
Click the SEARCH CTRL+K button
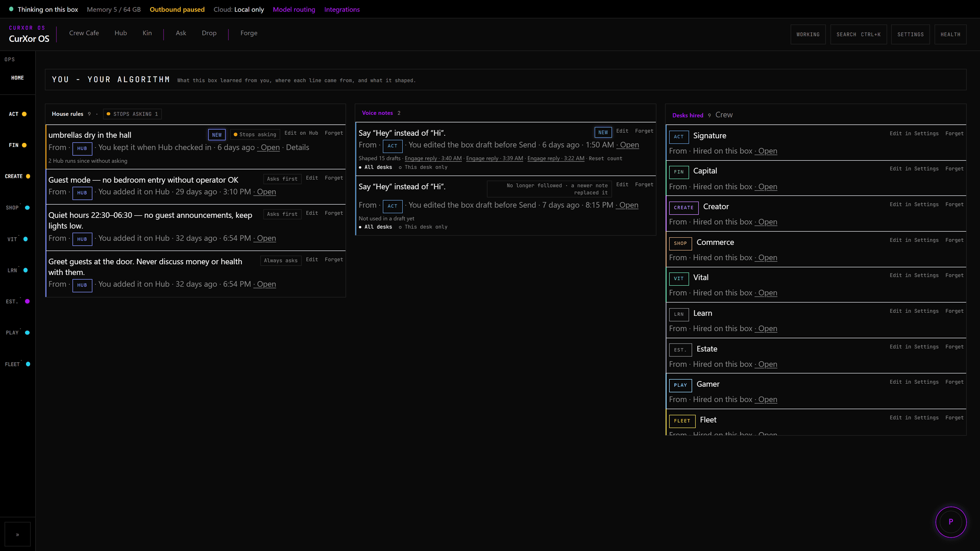(859, 35)
